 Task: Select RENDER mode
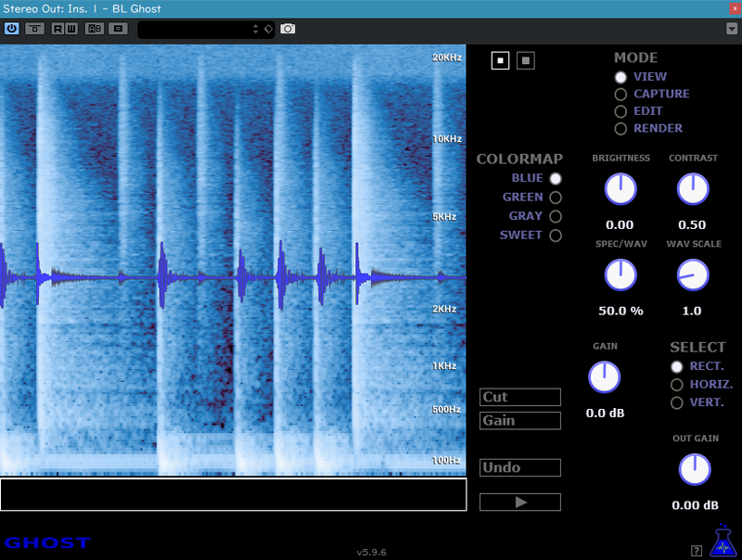(x=620, y=129)
